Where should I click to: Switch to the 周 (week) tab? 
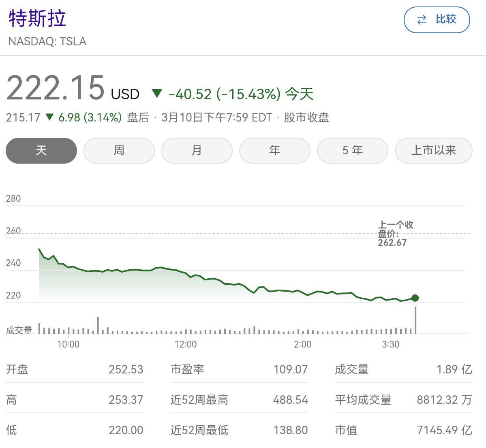119,151
